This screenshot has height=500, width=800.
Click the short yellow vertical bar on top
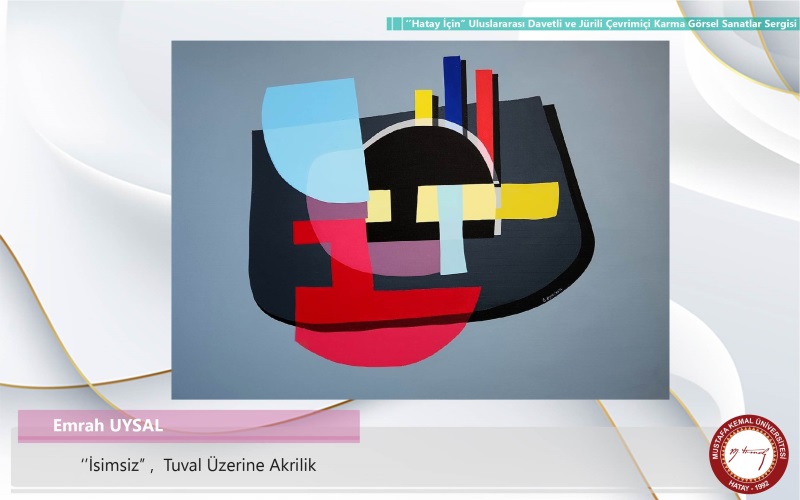[423, 103]
